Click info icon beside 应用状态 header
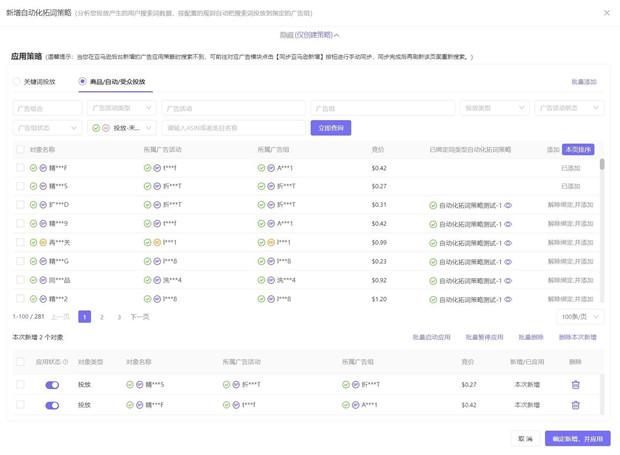The image size is (620, 455). point(66,362)
